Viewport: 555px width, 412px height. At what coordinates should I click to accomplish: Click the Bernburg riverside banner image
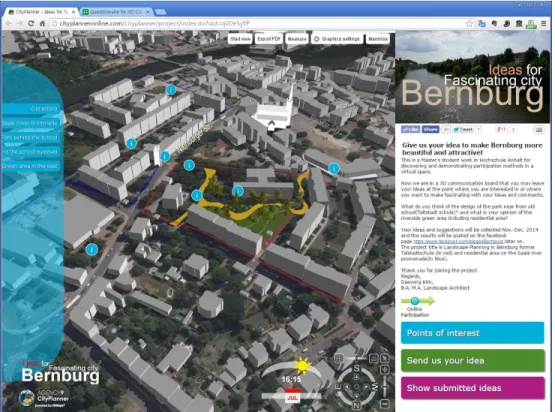tap(473, 77)
